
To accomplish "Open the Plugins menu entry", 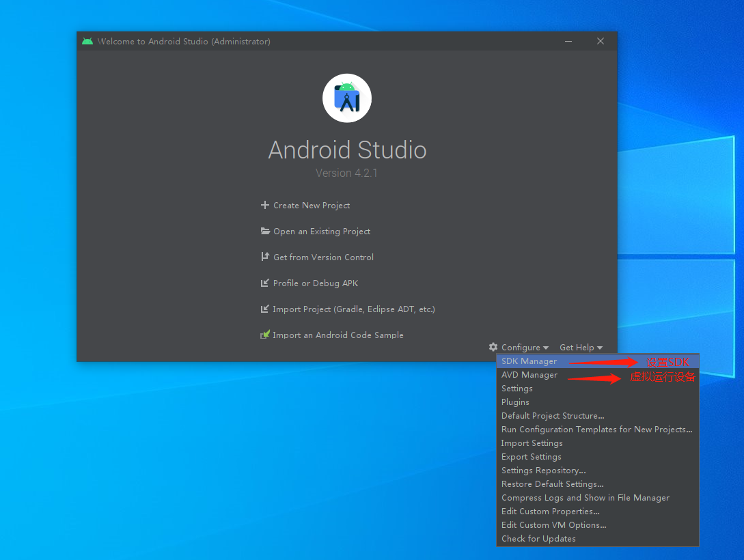I will pos(514,402).
